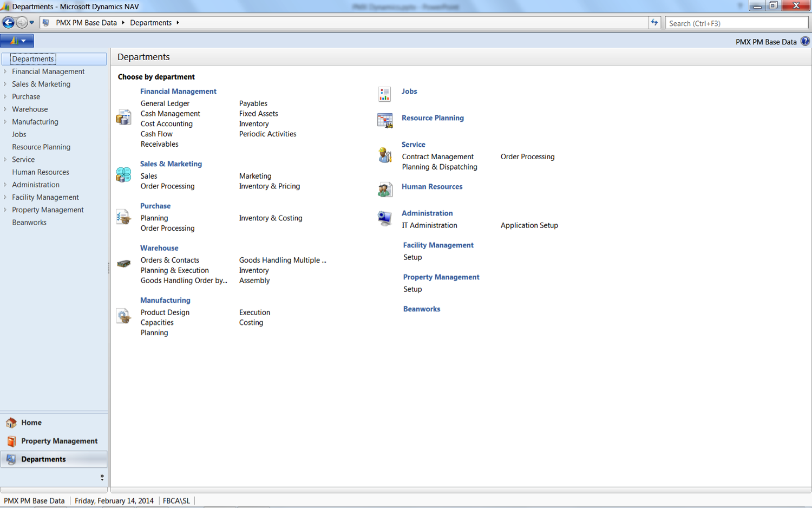Click the Property Management book icon
The image size is (812, 508).
11,441
